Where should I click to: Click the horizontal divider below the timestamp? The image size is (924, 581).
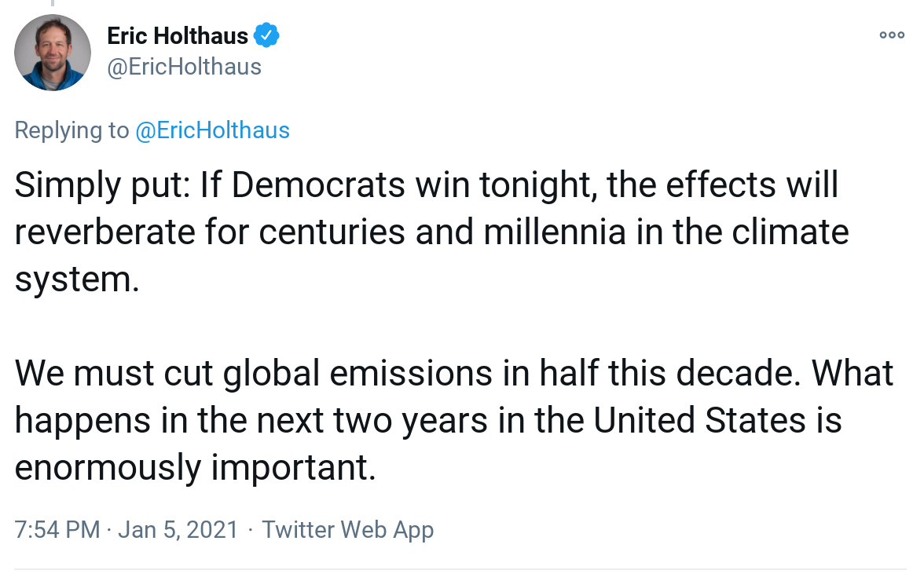click(462, 569)
